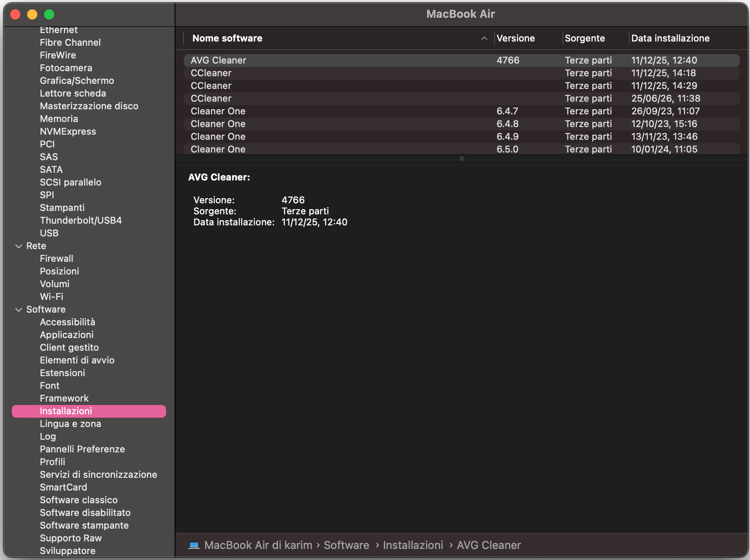Select Volumi under Rete
The height and width of the screenshot is (560, 750).
click(55, 284)
